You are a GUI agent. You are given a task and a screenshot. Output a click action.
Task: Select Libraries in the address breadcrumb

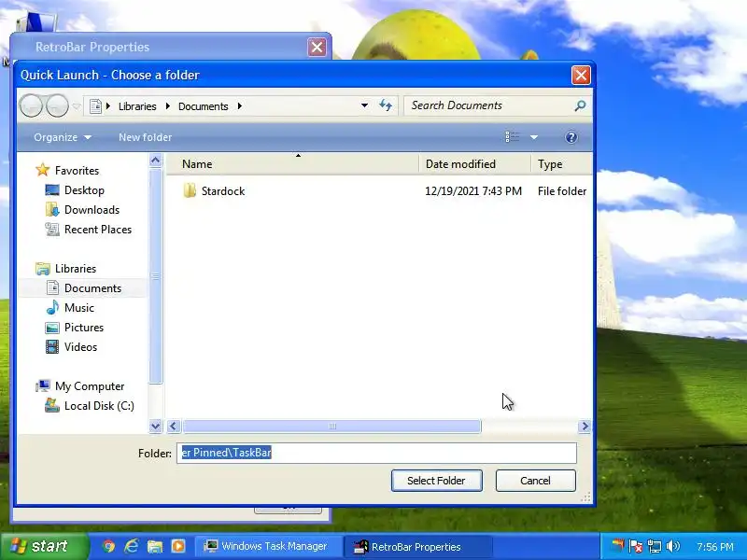point(137,106)
